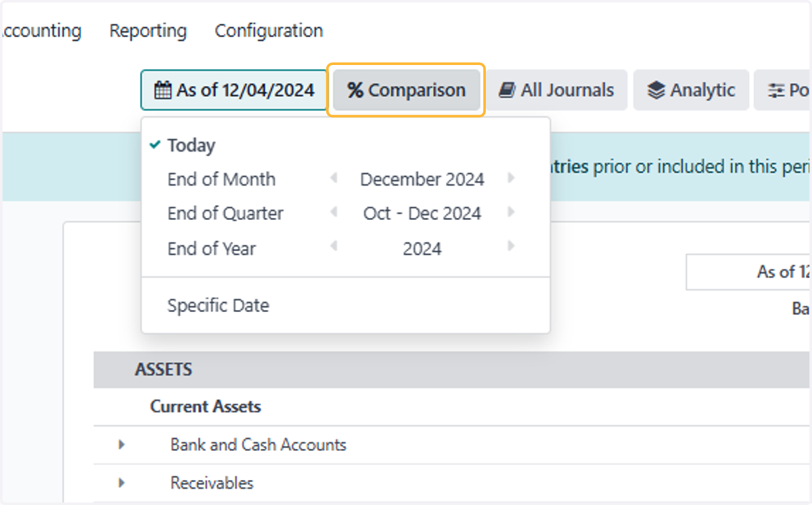Viewport: 812px width, 505px height.
Task: Select End of Quarter option
Action: 225,213
